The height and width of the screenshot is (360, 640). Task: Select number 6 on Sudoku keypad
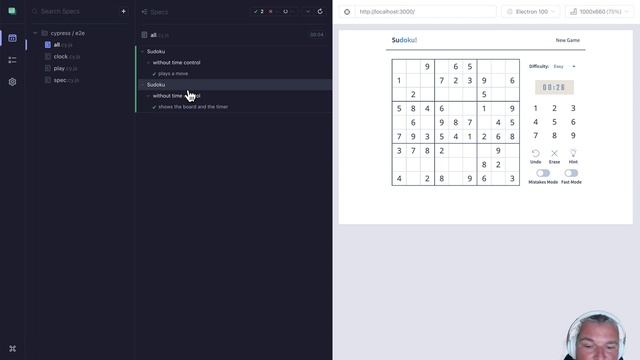(x=573, y=122)
